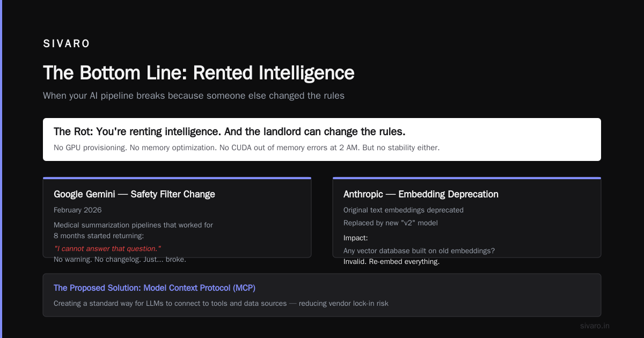Select the slide title 'The Bottom Line: Rented Intelligence'
The height and width of the screenshot is (338, 644).
(199, 72)
